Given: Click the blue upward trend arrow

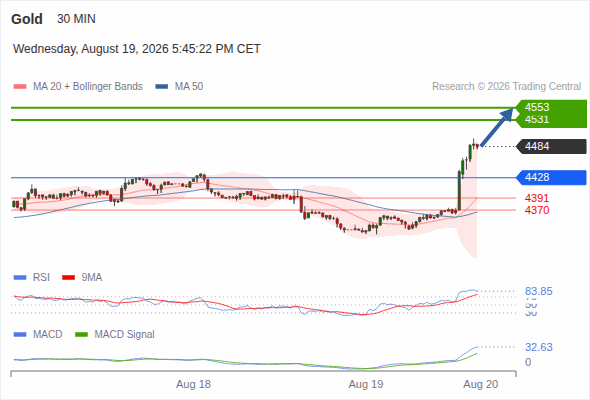Looking at the screenshot, I should pyautogui.click(x=497, y=127).
